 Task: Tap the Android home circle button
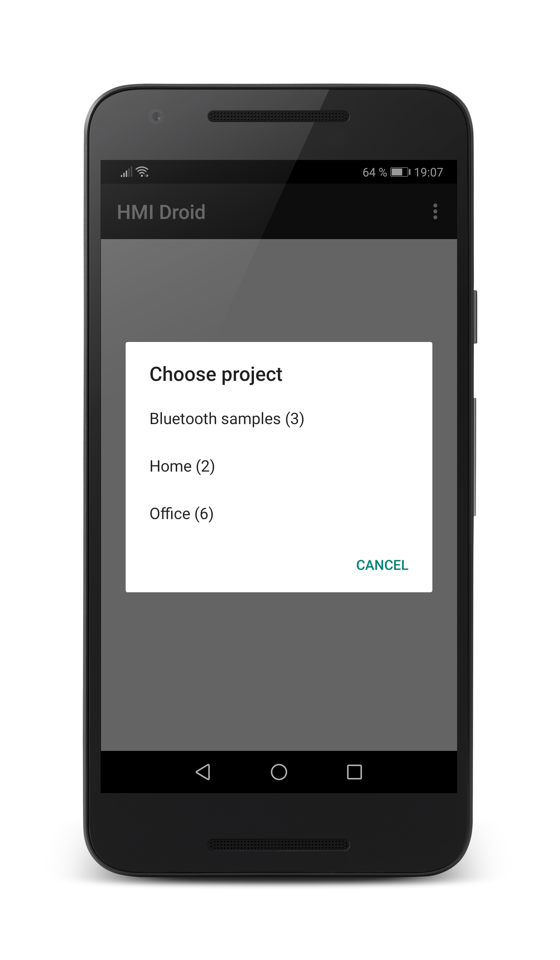279,772
